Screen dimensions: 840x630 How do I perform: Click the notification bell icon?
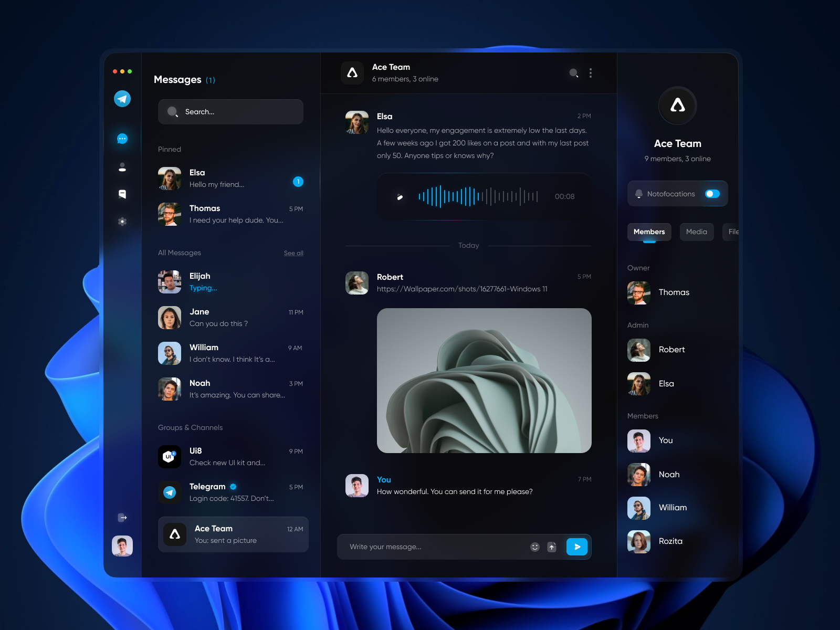639,194
